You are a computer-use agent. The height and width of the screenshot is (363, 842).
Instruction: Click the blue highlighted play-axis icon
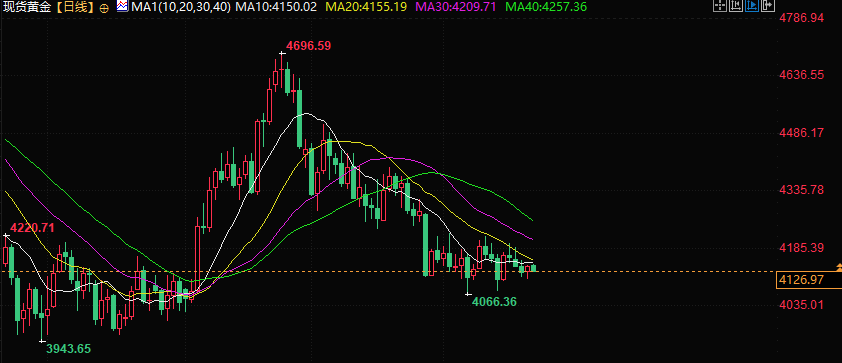[x=752, y=6]
